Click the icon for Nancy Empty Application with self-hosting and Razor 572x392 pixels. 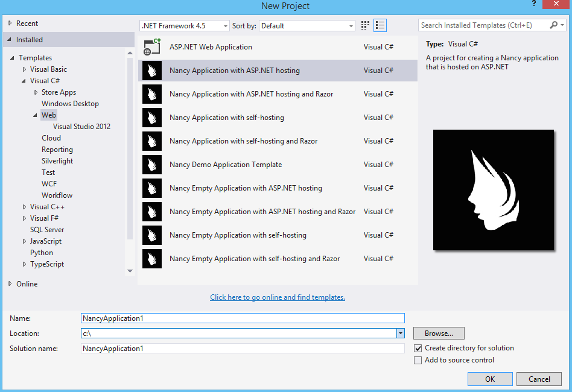pyautogui.click(x=152, y=259)
